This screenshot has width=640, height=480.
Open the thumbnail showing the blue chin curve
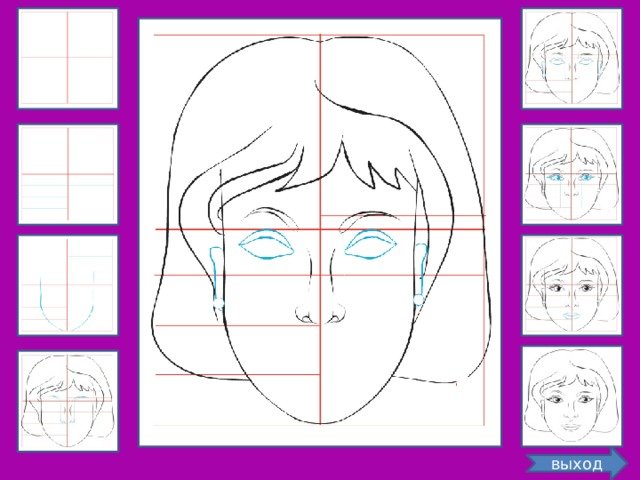(67, 285)
